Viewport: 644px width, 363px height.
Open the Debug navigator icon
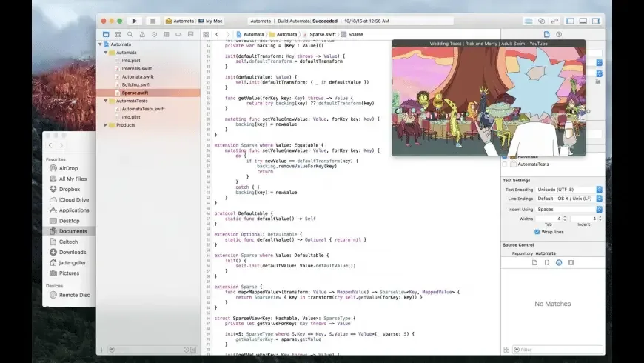(x=167, y=35)
